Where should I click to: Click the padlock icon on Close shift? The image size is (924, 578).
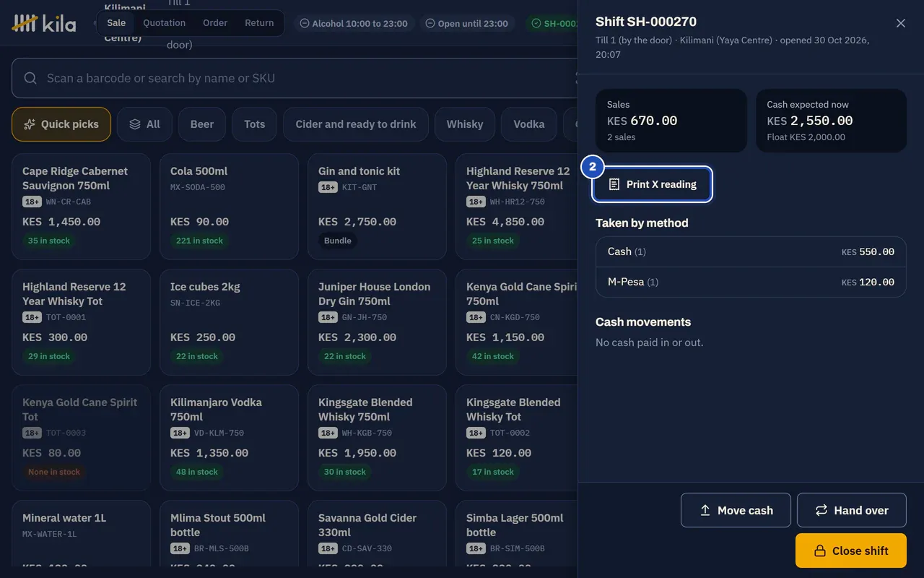[820, 551]
